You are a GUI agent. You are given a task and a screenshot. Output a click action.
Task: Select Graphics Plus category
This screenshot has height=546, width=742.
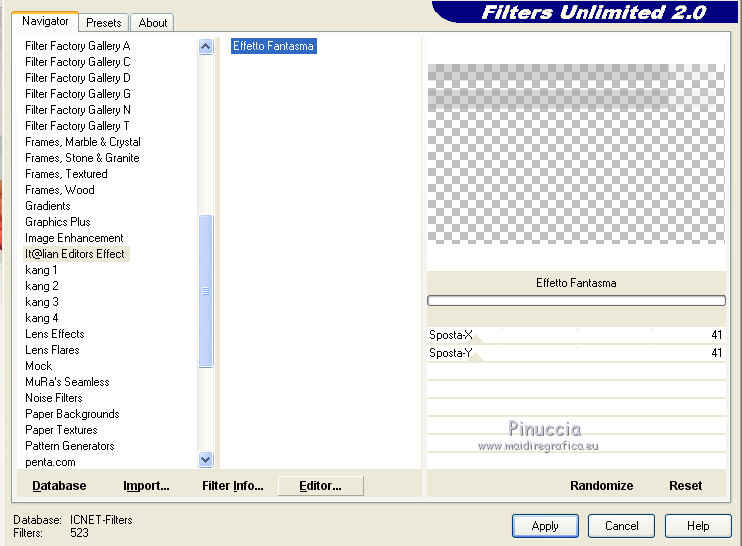click(58, 222)
